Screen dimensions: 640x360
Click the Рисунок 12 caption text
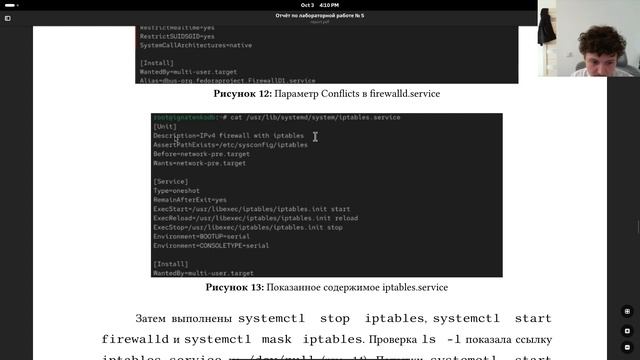327,94
